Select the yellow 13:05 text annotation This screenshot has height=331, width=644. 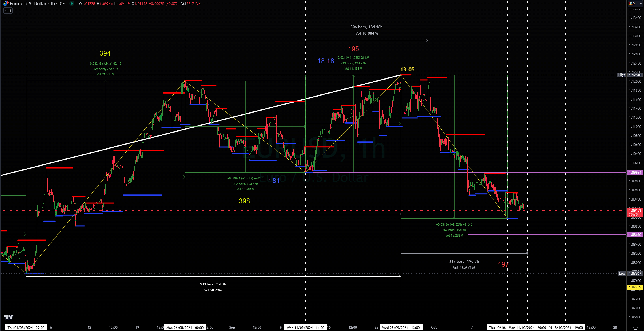click(408, 69)
